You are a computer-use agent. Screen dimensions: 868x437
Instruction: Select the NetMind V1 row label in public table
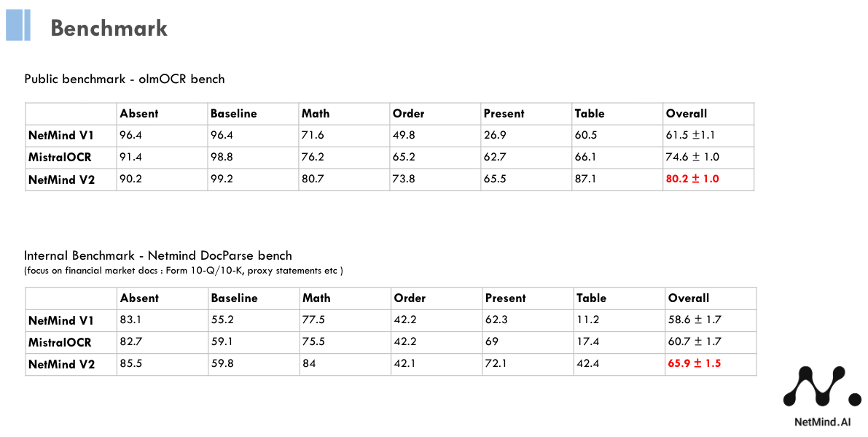click(x=60, y=136)
